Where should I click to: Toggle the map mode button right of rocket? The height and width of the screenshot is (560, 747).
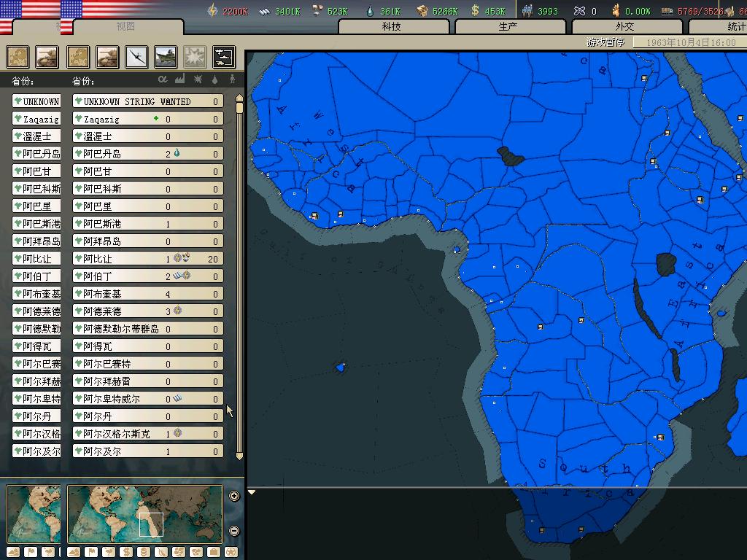coord(179,553)
